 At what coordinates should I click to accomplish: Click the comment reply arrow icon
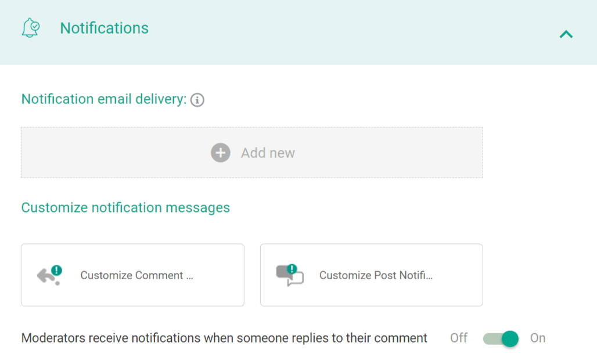[x=46, y=276]
